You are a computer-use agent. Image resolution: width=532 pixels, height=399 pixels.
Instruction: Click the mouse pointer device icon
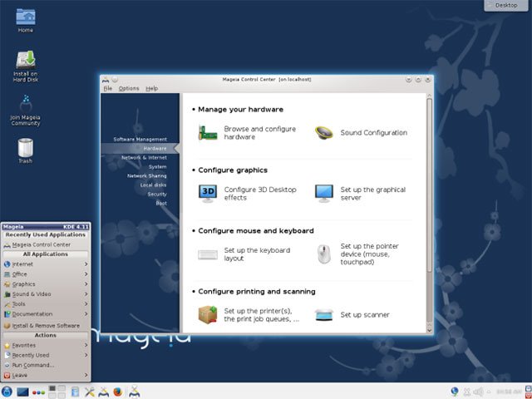(323, 254)
